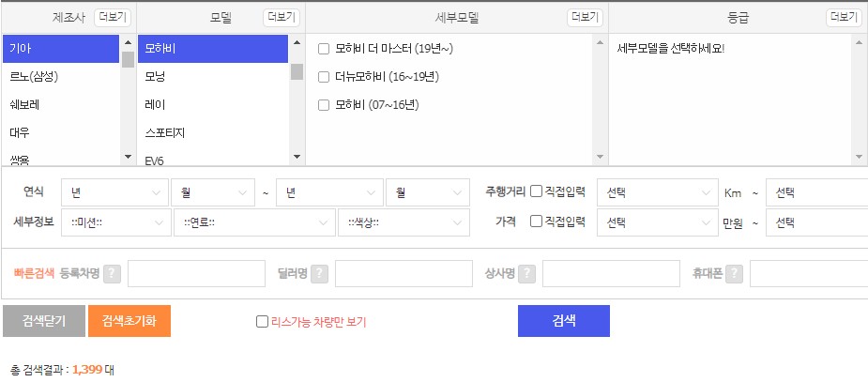Screen dimensions: 868x382
Task: Check 모하비 더 마스터 (19년~) checkbox
Action: click(x=324, y=49)
